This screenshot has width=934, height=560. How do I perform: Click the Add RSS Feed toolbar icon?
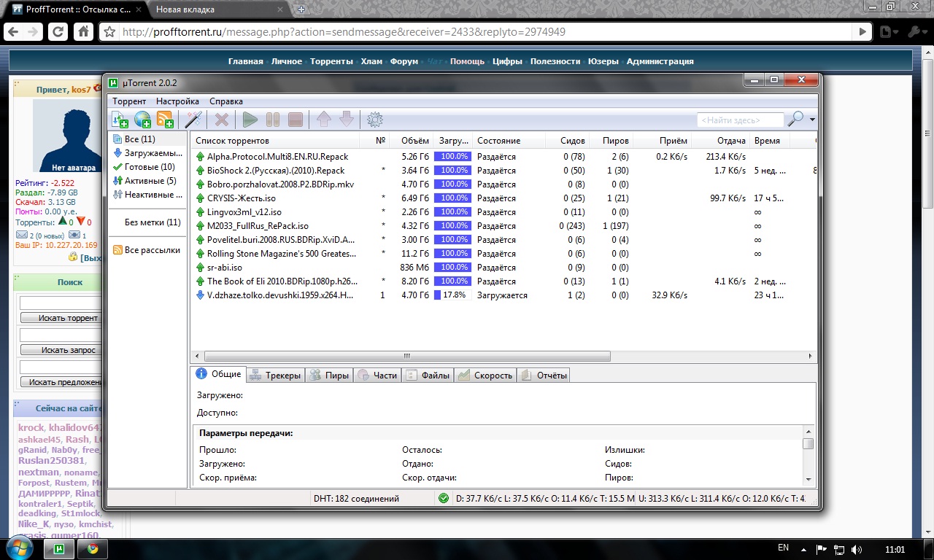[x=165, y=119]
